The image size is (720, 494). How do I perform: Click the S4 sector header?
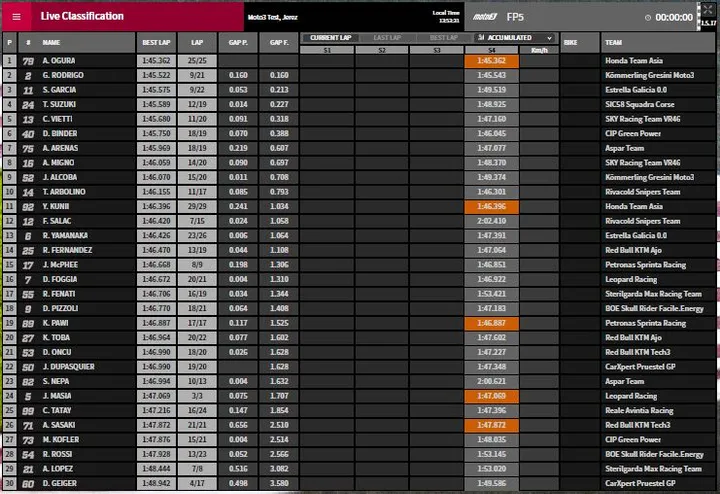click(x=492, y=50)
